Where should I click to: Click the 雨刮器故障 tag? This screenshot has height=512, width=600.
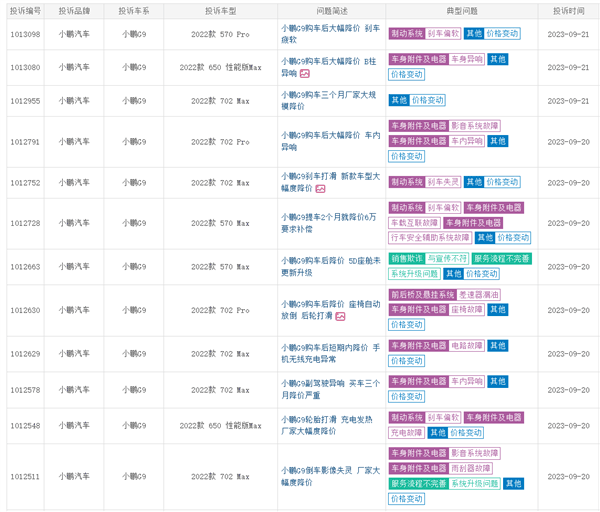point(471,468)
